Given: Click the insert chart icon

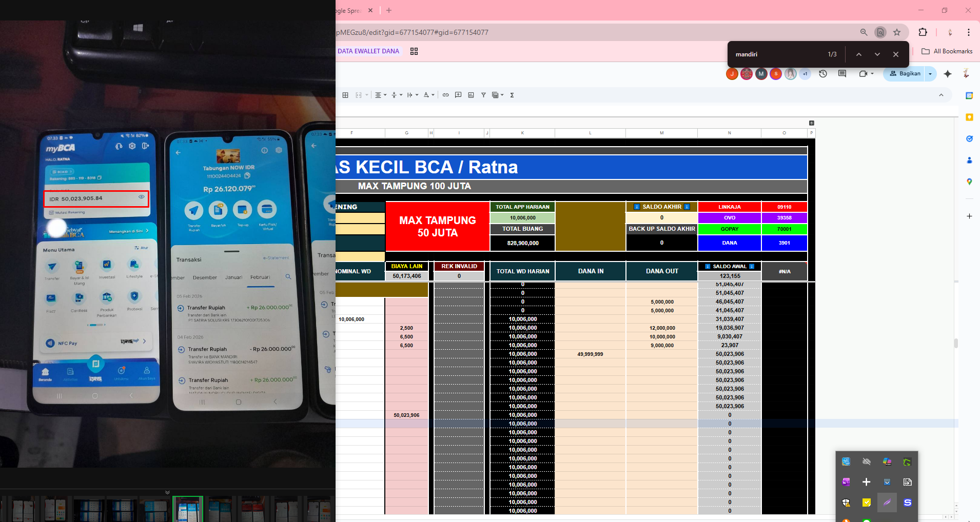Looking at the screenshot, I should pos(471,95).
